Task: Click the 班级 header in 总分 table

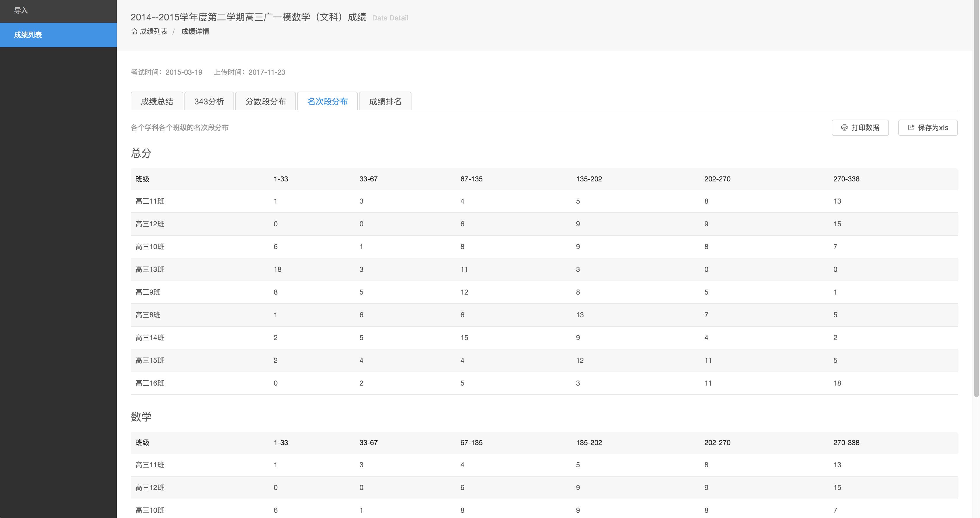Action: [x=142, y=179]
